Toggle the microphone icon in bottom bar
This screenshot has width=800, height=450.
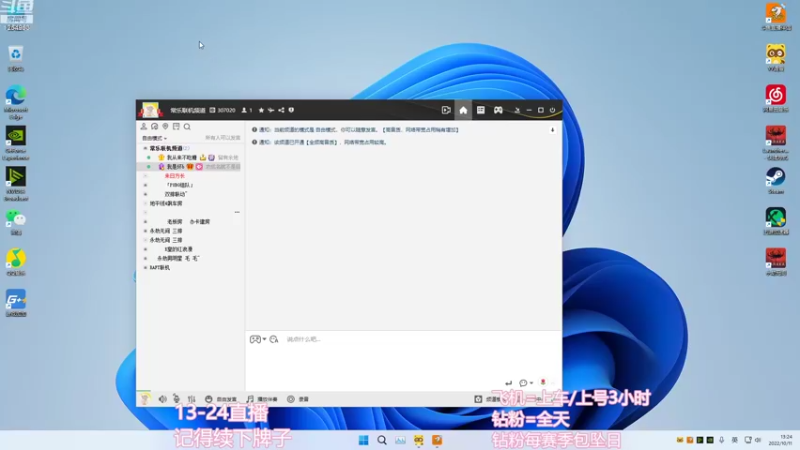(x=177, y=399)
